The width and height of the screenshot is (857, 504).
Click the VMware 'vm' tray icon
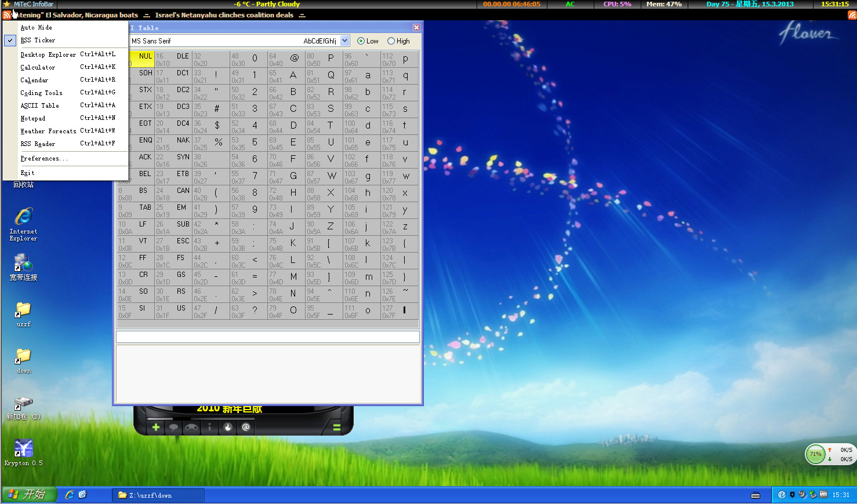click(823, 495)
